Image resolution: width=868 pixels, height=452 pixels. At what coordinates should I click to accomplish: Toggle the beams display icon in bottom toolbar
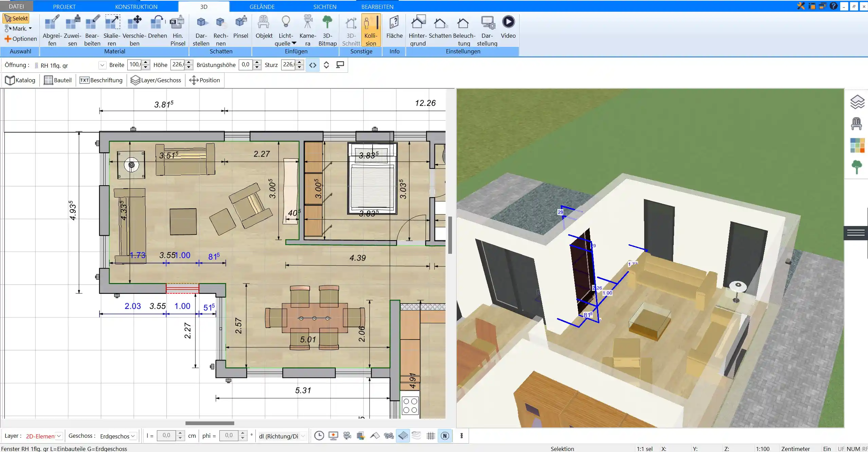[389, 436]
